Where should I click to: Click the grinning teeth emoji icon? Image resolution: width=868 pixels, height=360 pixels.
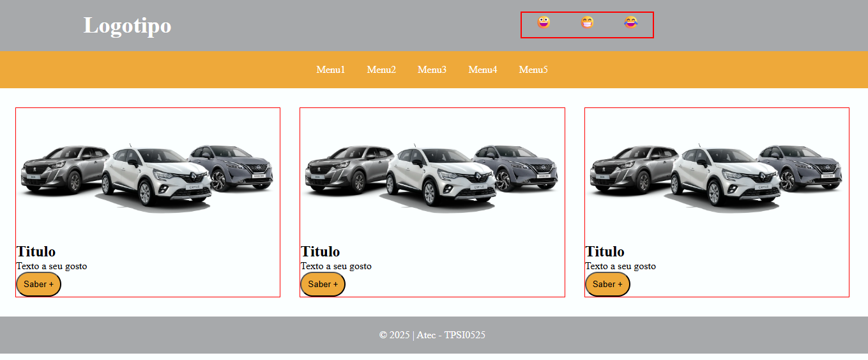click(587, 22)
